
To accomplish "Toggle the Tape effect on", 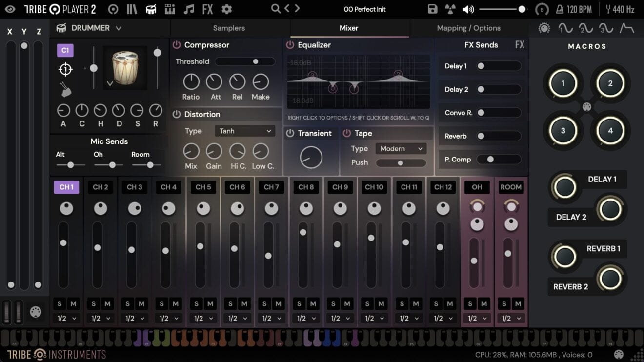I will pyautogui.click(x=347, y=133).
